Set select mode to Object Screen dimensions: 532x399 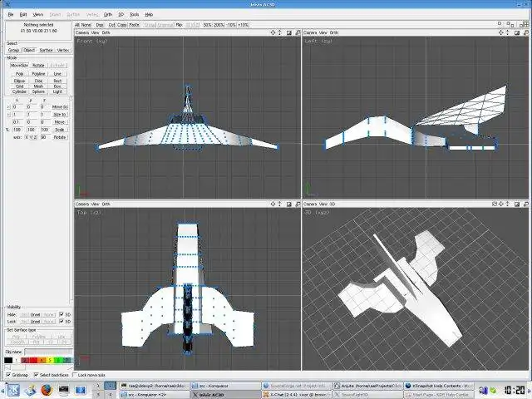pos(29,50)
